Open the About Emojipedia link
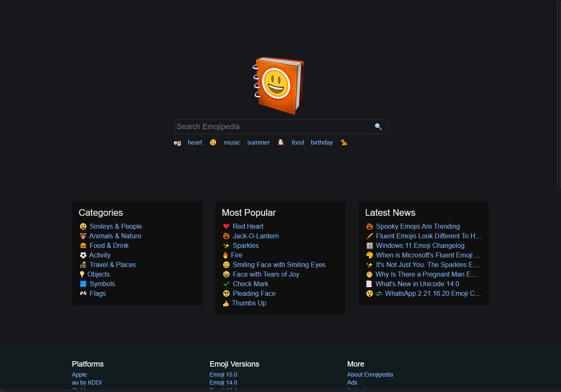561x392 pixels. (x=370, y=375)
